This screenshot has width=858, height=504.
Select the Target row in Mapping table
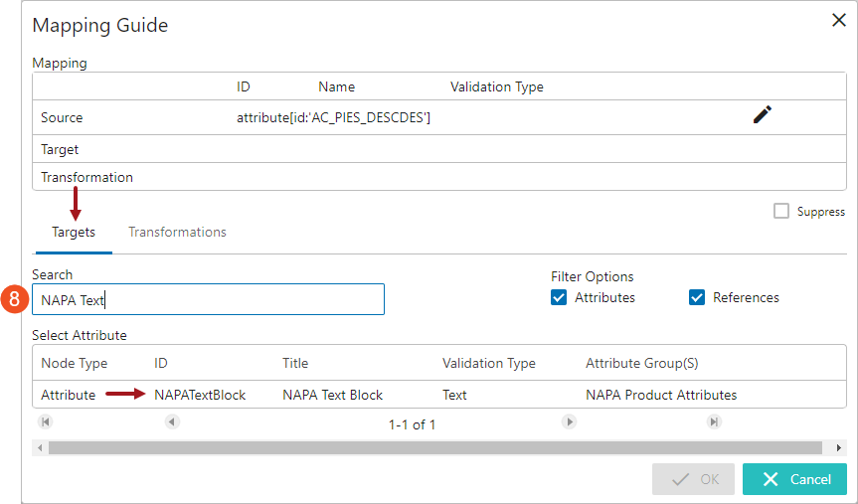[x=437, y=149]
